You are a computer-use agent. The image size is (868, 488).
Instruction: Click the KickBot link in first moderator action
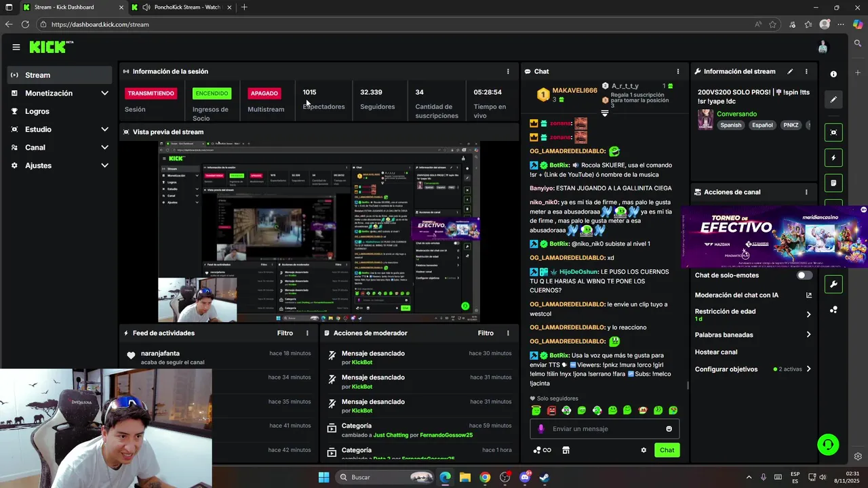click(x=362, y=362)
